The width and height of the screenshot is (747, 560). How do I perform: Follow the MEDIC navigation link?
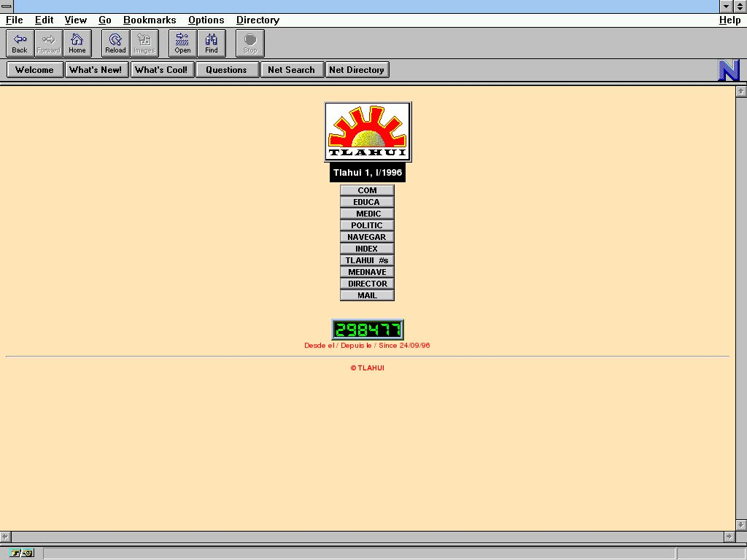(368, 214)
